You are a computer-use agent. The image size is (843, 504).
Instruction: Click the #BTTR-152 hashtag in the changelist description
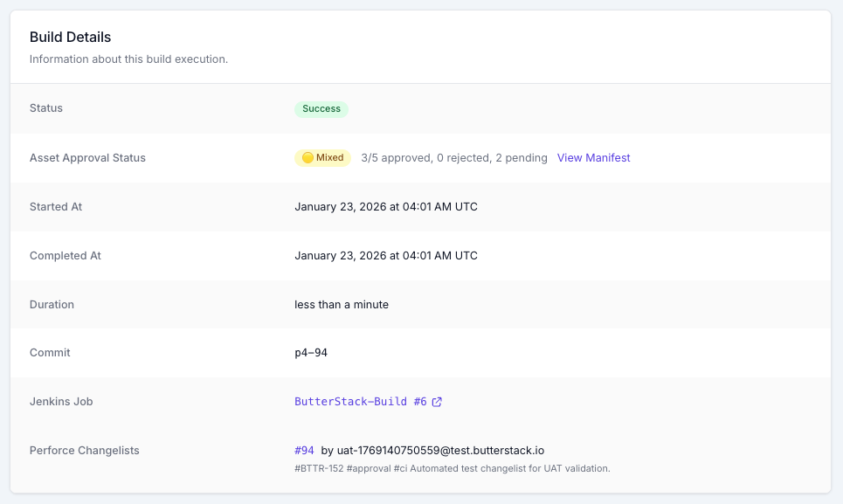(315, 468)
